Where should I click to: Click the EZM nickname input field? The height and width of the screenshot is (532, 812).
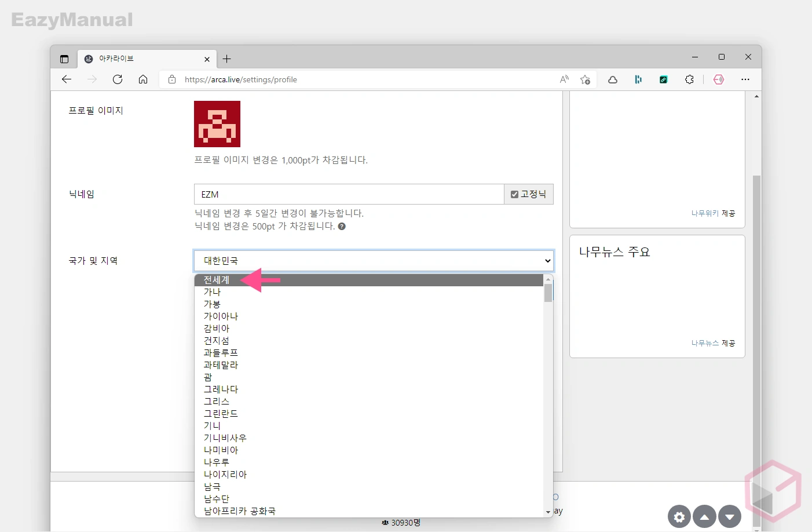click(349, 195)
